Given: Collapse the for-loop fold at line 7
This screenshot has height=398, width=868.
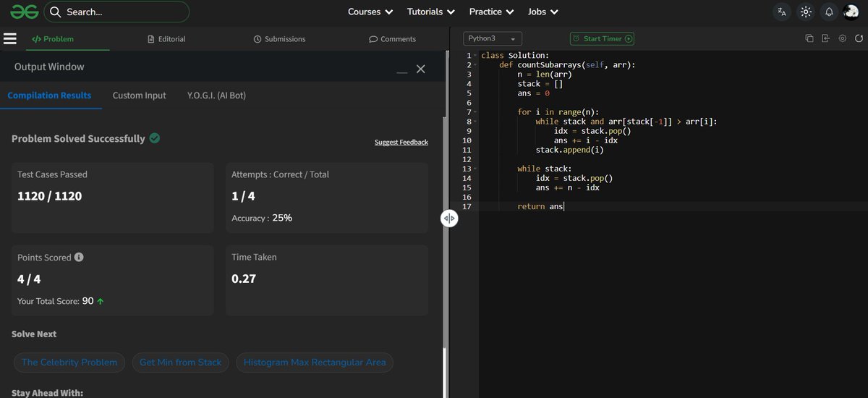Looking at the screenshot, I should (475, 112).
